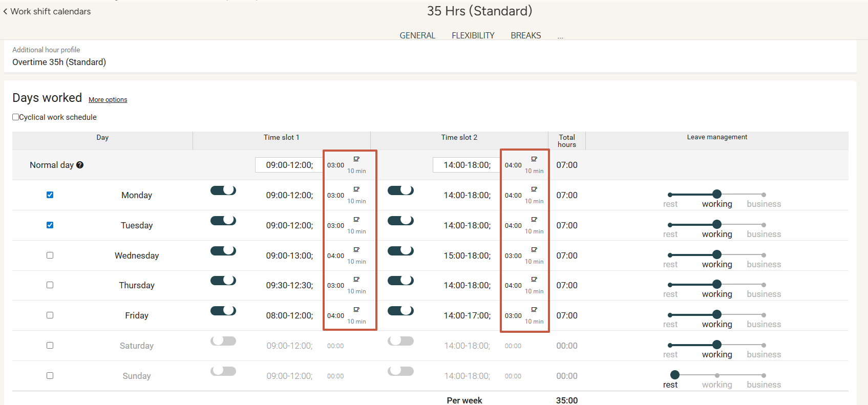868x405 pixels.
Task: Set Monday leave management to business
Action: tap(764, 195)
